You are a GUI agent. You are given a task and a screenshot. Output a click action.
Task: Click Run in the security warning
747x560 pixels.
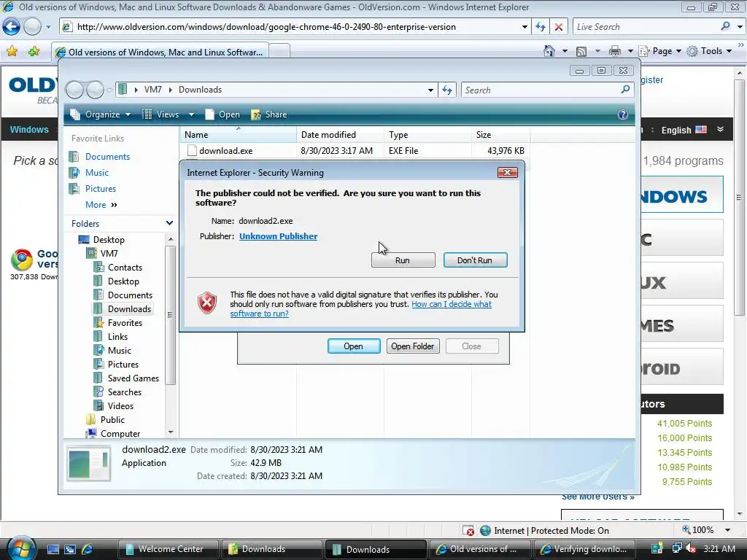tap(403, 260)
